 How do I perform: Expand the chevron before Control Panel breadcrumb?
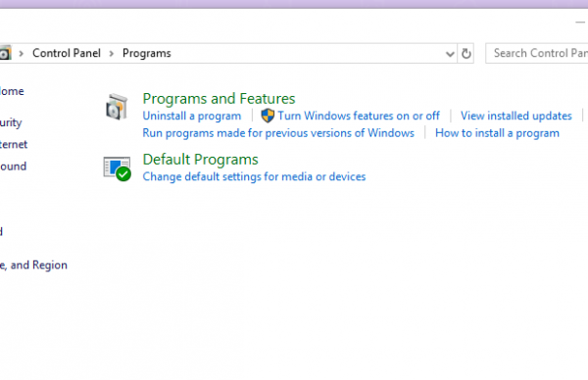(21, 54)
